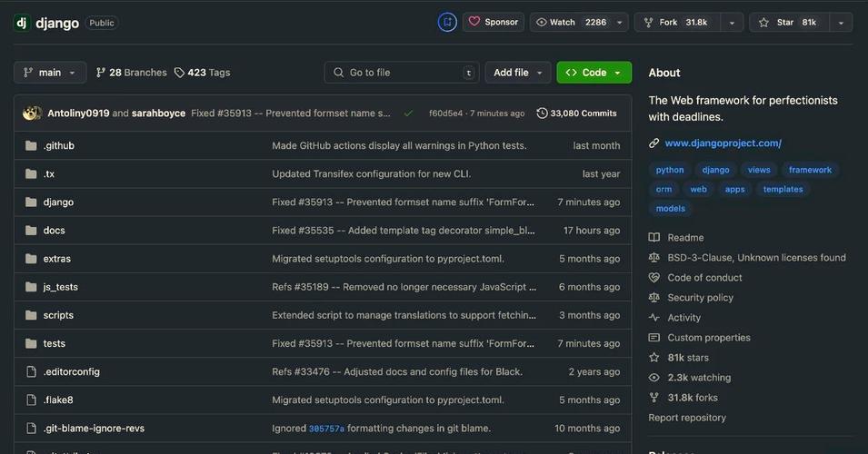
Task: Click the .github folder icon
Action: point(32,145)
